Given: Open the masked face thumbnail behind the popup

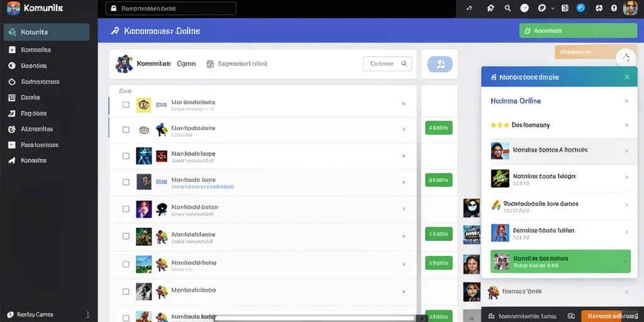Looking at the screenshot, I should point(472,208).
